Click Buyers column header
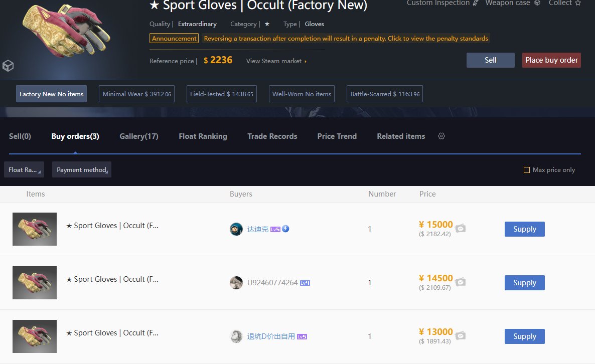Screen dimensions: 595x364 tap(241, 194)
